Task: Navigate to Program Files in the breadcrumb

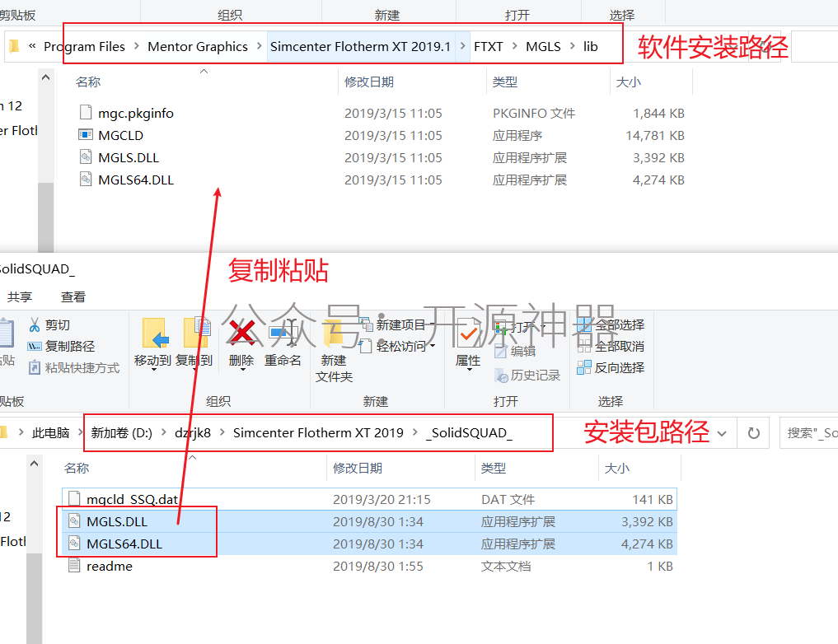Action: 84,46
